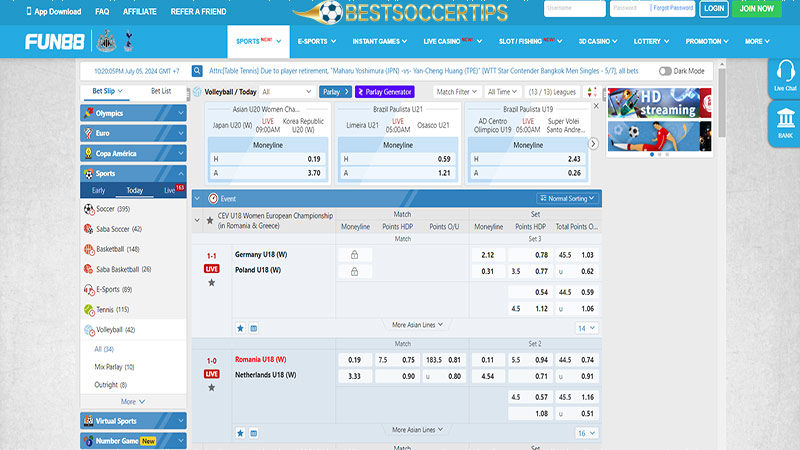Select first banner carousel dot
Image resolution: width=800 pixels, height=450 pixels.
(652, 155)
